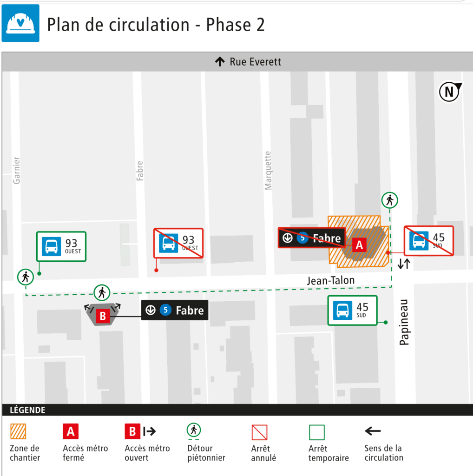Click the cancelled 45 Sud bus stop
This screenshot has height=476, width=473.
click(x=429, y=241)
